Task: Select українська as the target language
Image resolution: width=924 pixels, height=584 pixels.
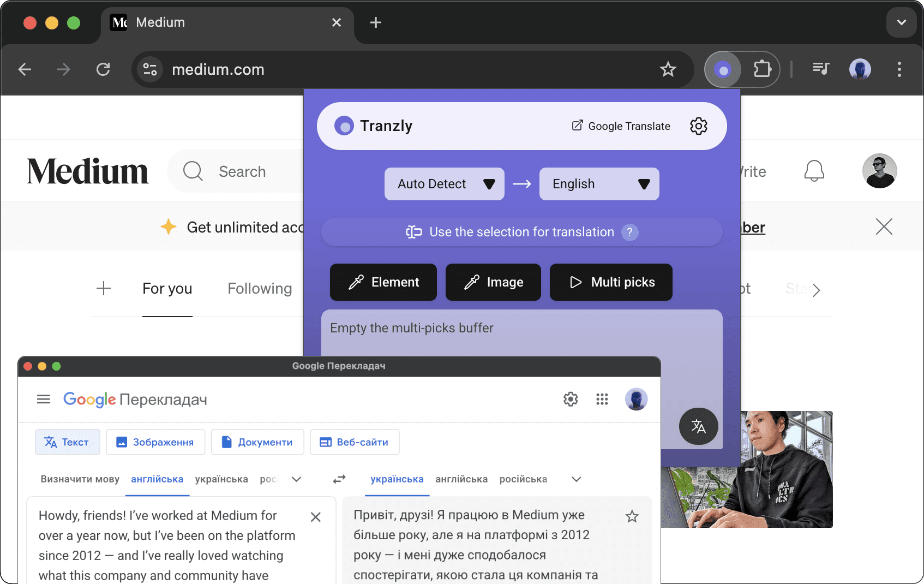Action: (397, 479)
